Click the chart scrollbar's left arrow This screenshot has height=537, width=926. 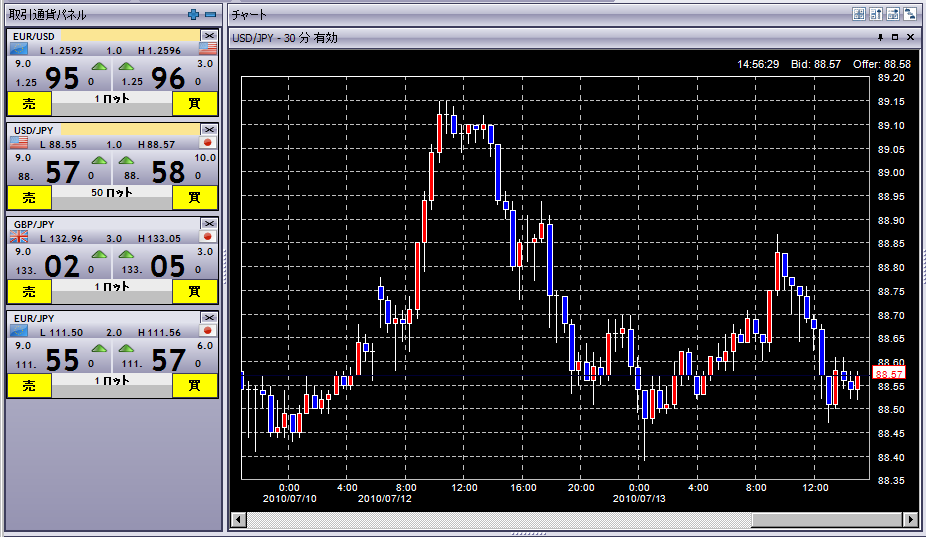(238, 520)
